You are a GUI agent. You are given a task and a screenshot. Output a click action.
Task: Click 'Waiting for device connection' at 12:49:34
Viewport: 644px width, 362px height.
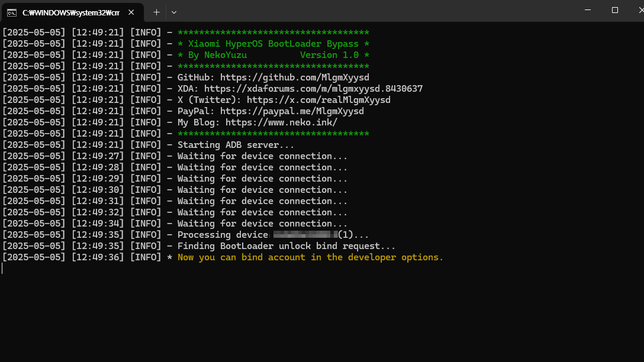[x=262, y=223]
